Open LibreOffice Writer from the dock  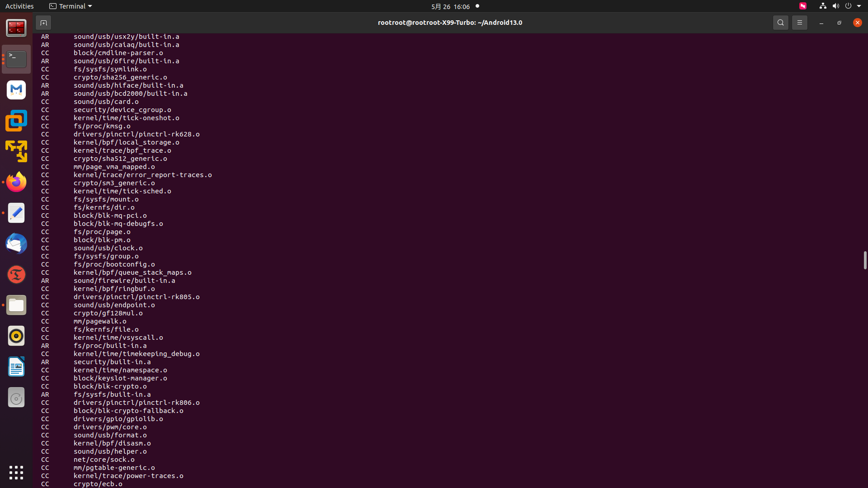(x=16, y=366)
